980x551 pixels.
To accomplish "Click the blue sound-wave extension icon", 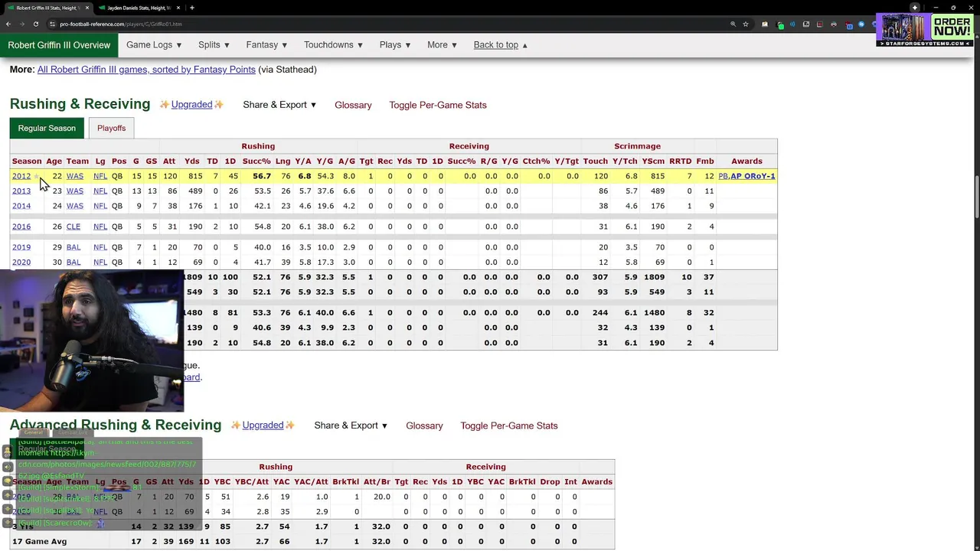I will (792, 24).
